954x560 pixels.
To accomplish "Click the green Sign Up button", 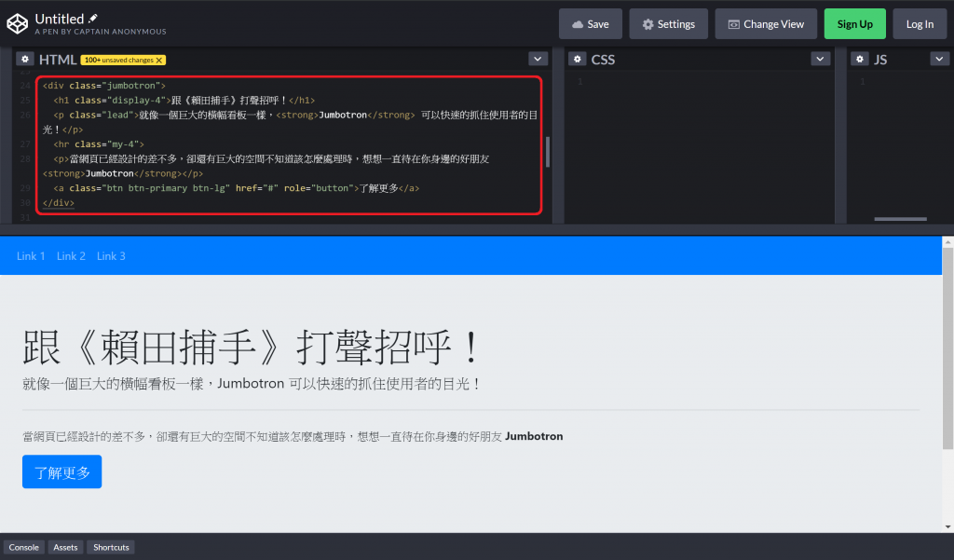I will click(855, 23).
